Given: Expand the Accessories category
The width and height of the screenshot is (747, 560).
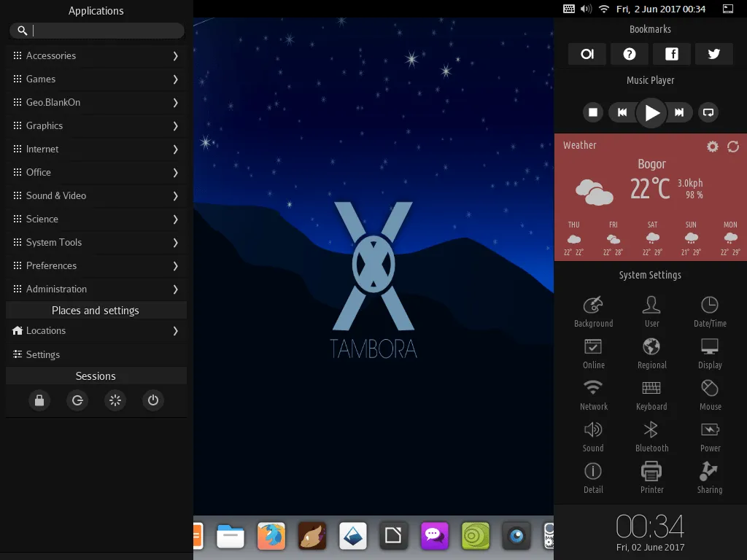Looking at the screenshot, I should tap(96, 55).
